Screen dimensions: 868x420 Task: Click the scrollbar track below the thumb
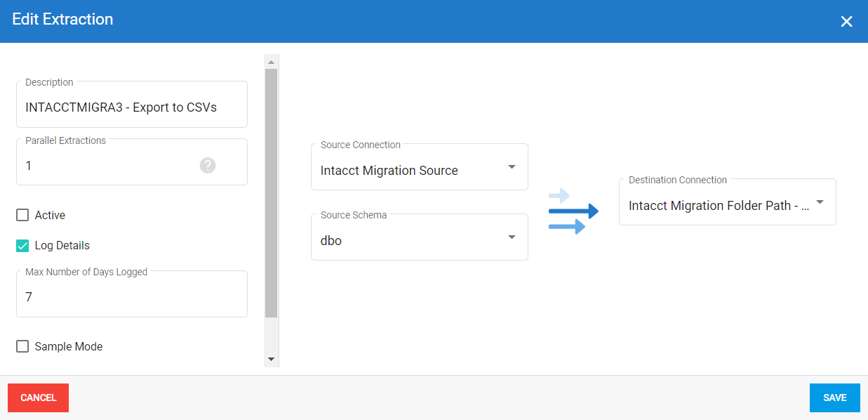271,336
